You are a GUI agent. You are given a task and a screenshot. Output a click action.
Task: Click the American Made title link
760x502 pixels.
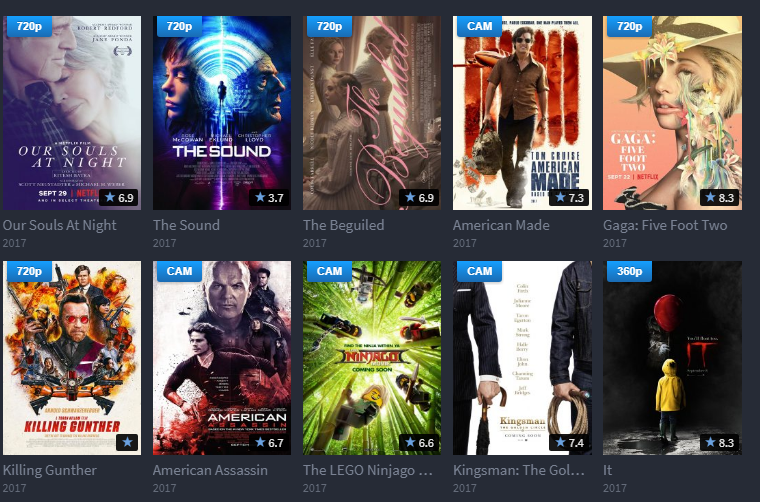coord(501,225)
